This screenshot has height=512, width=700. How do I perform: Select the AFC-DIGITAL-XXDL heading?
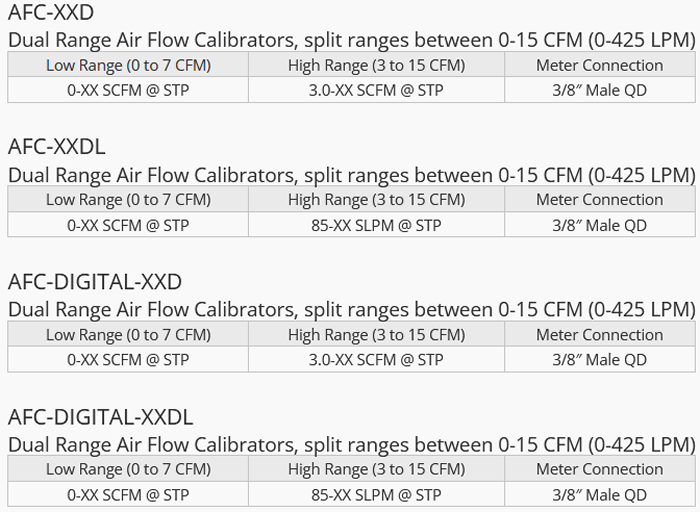pyautogui.click(x=101, y=416)
